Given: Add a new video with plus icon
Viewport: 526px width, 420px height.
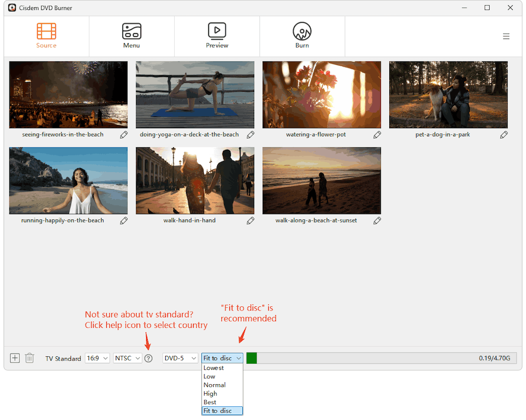Looking at the screenshot, I should (15, 358).
